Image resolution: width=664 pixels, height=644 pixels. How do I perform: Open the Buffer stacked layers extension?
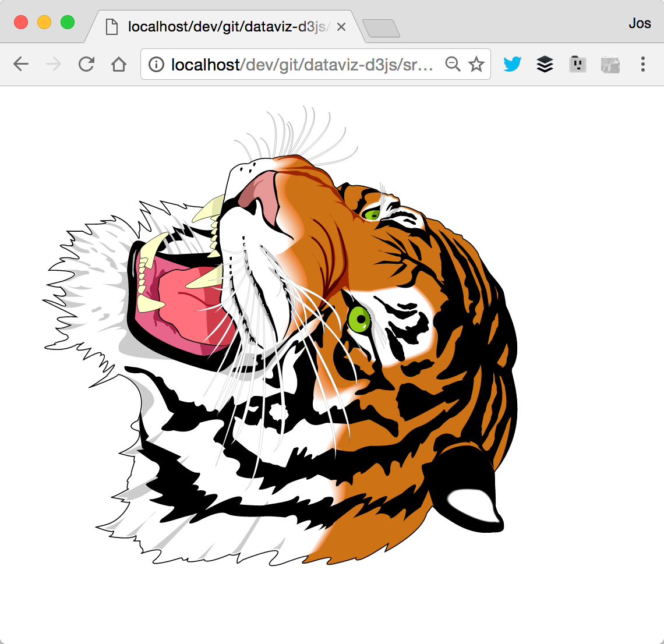coord(545,65)
